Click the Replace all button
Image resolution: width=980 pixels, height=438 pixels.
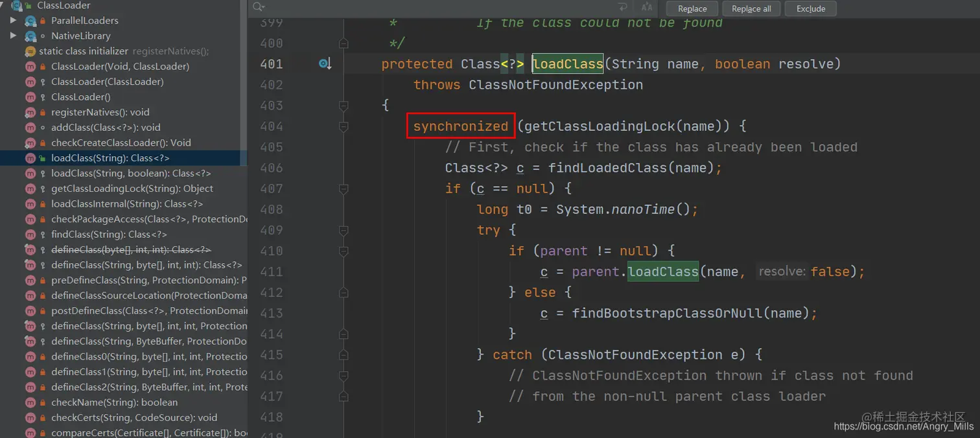(751, 8)
